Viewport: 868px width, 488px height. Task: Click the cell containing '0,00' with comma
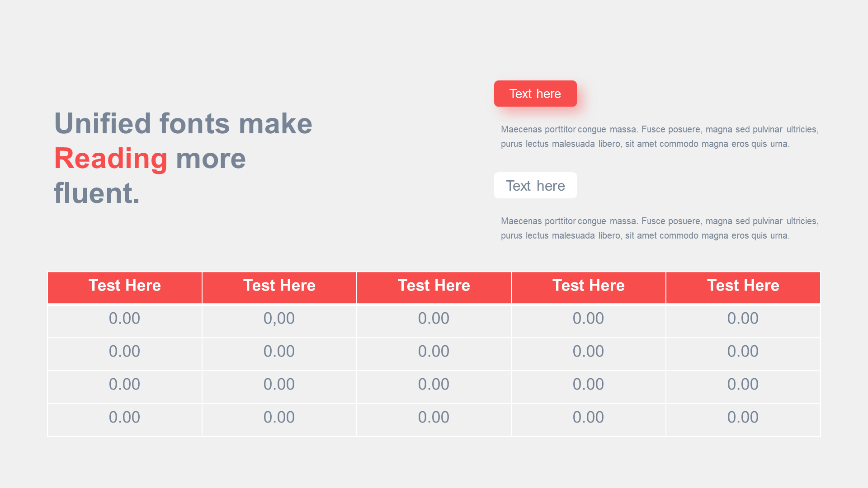coord(279,321)
